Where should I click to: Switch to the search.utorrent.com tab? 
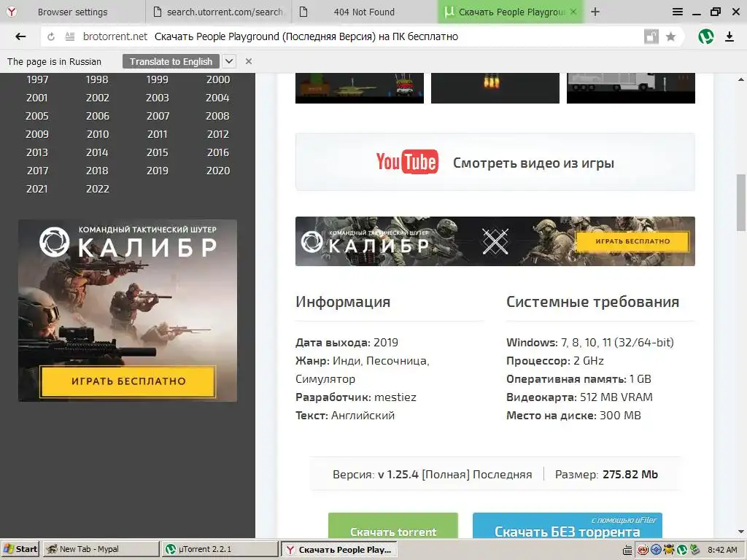pyautogui.click(x=218, y=12)
